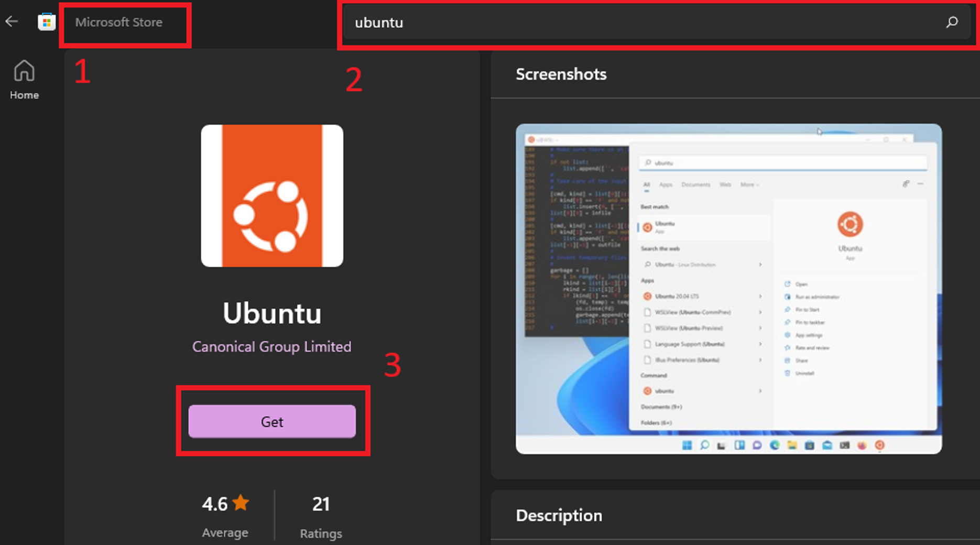Click Edge browser icon in the preview screenshot taskbar
This screenshot has height=545, width=980.
click(775, 445)
